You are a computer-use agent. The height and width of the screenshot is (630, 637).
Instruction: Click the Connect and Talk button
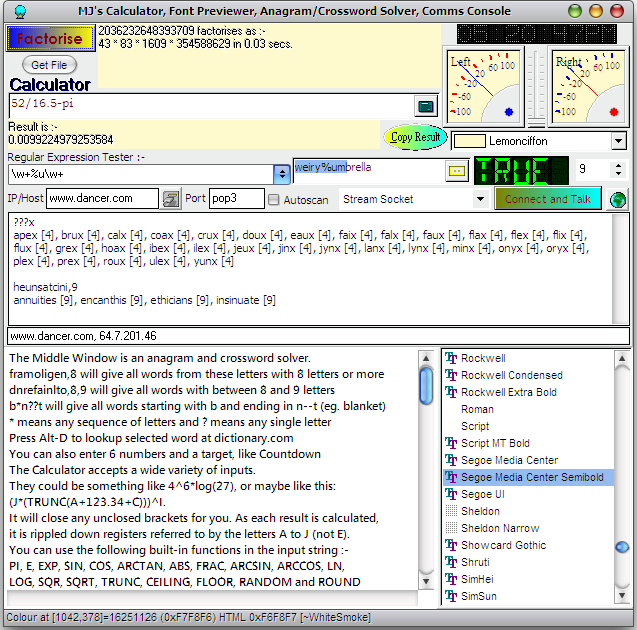(548, 199)
